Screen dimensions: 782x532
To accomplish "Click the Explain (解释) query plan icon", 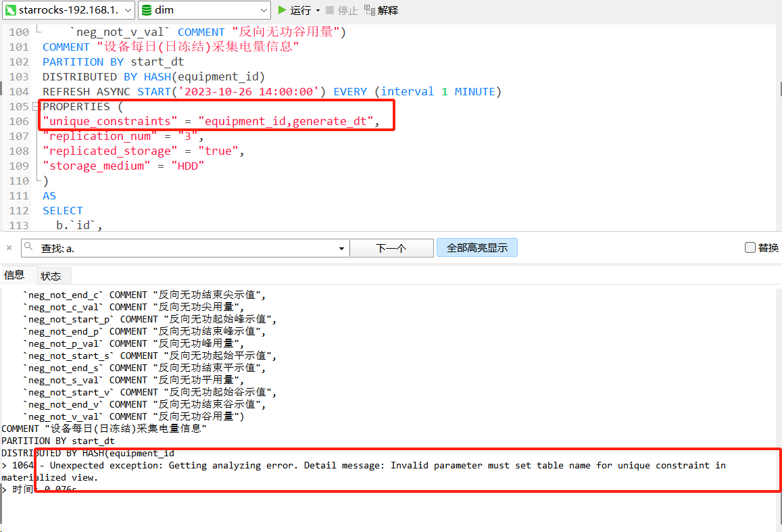I will tap(369, 10).
